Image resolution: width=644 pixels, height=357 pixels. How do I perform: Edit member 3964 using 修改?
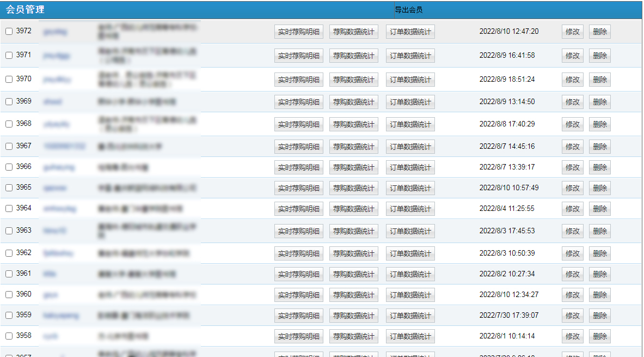572,209
